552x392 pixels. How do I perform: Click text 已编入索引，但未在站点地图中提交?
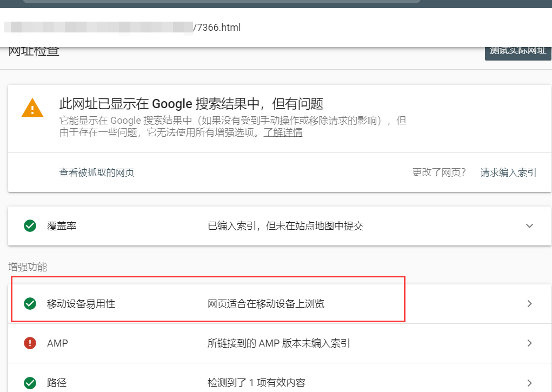285,226
